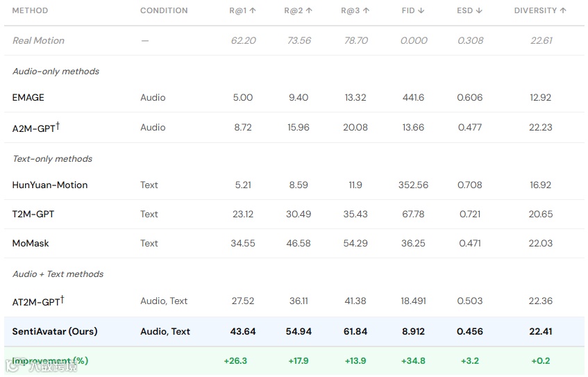Image resolution: width=588 pixels, height=377 pixels.
Task: Select the EMAGE method name
Action: pyautogui.click(x=28, y=97)
